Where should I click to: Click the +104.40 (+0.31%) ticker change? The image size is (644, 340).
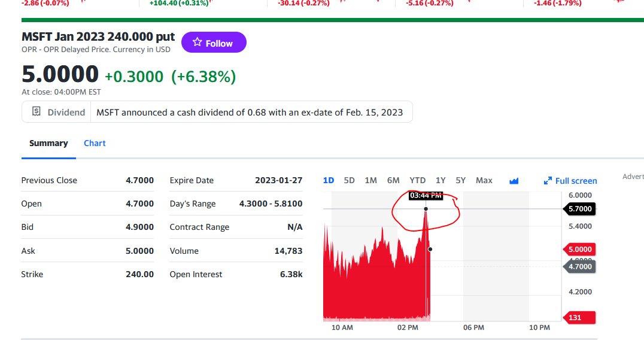click(x=179, y=3)
